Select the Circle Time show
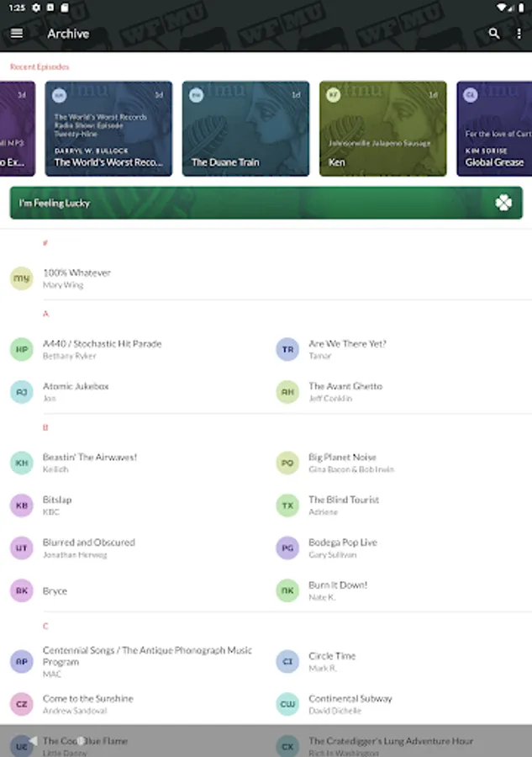532x757 pixels. pyautogui.click(x=399, y=661)
